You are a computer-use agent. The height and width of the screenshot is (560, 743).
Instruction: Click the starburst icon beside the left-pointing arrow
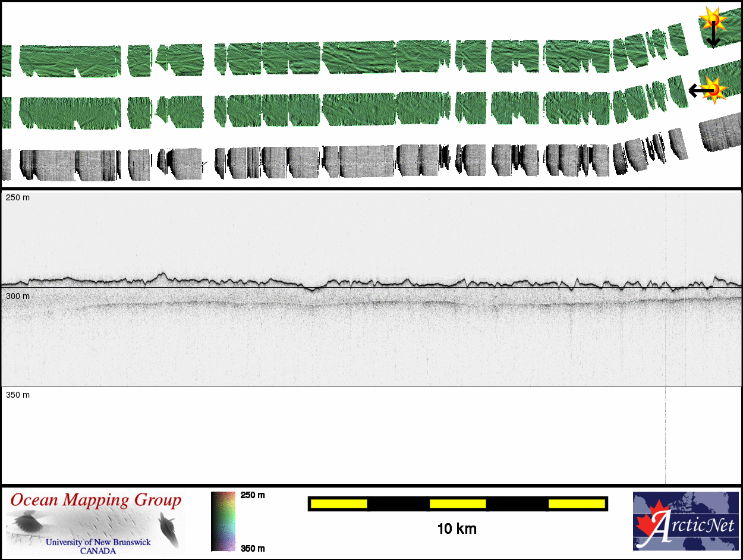tap(716, 89)
